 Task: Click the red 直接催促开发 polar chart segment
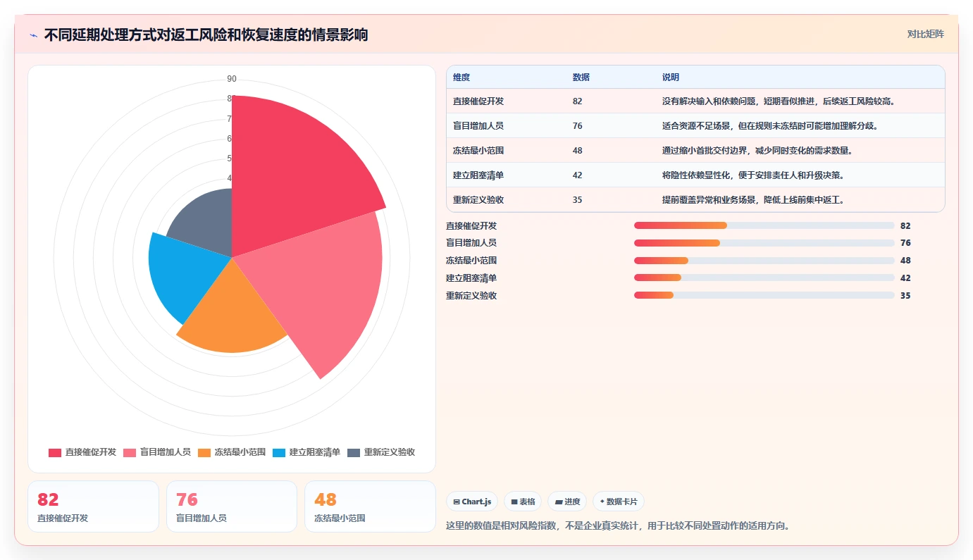click(289, 176)
